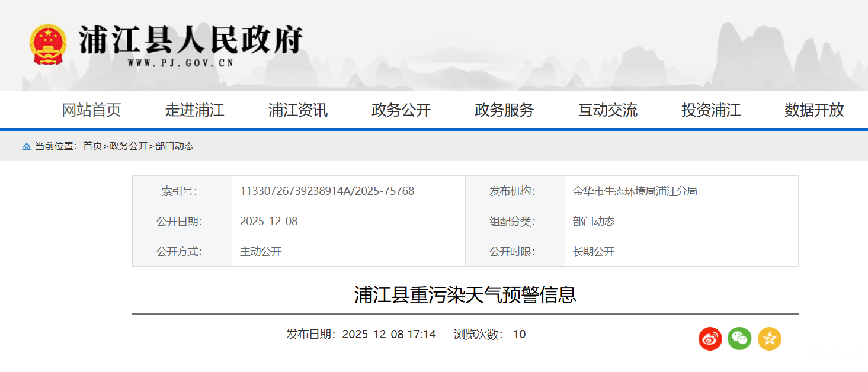The image size is (868, 372).
Task: Click the 首页 breadcrumb link
Action: (x=92, y=146)
